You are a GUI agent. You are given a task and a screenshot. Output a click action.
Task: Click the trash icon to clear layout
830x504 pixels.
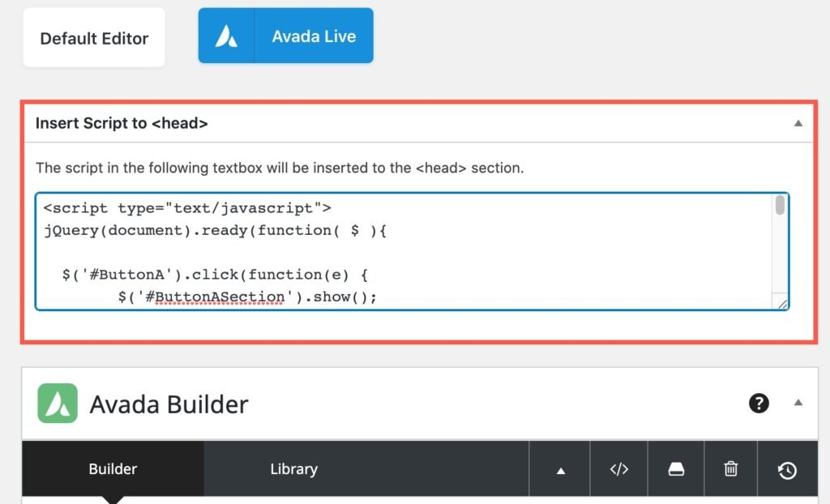tap(731, 470)
